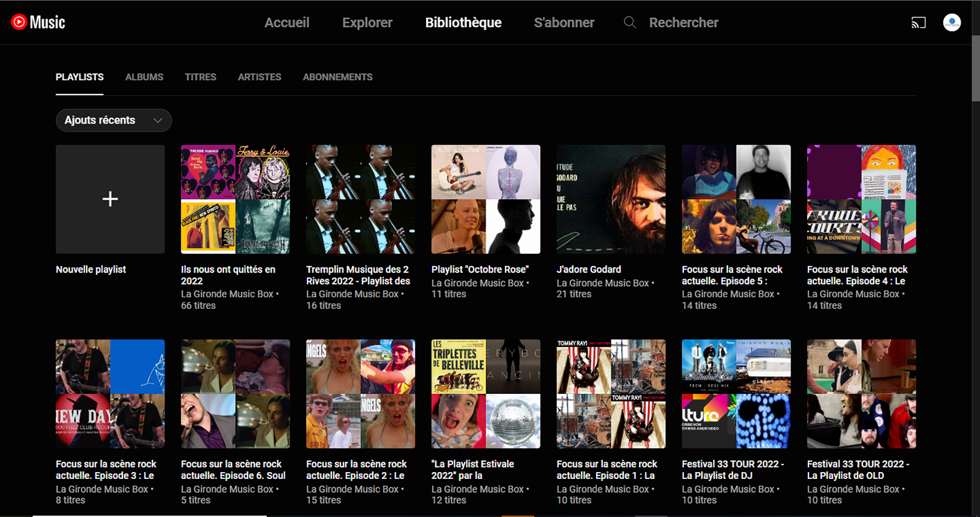The height and width of the screenshot is (517, 980).
Task: Open Focus rock Episode 4 thumbnail
Action: point(861,199)
